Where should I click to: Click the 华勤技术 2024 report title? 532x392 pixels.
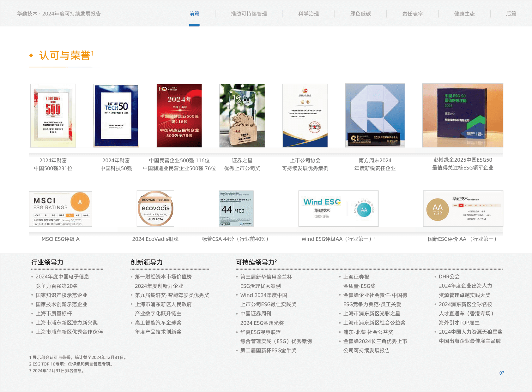click(59, 14)
